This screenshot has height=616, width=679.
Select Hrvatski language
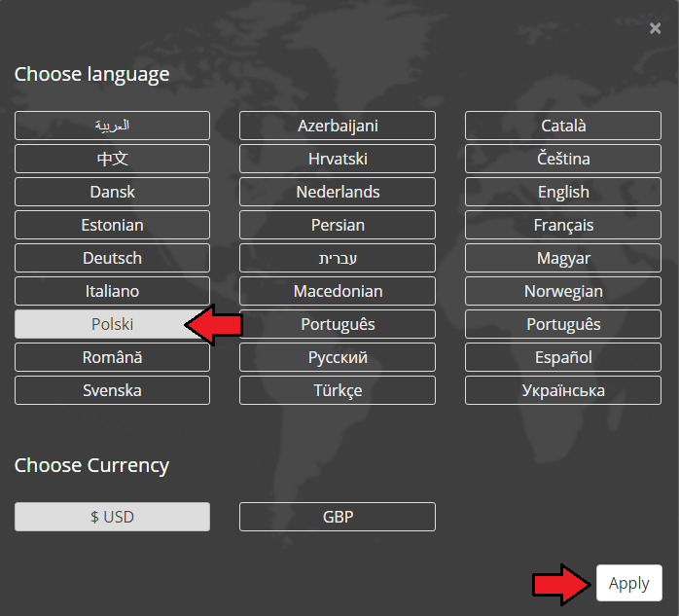point(338,159)
